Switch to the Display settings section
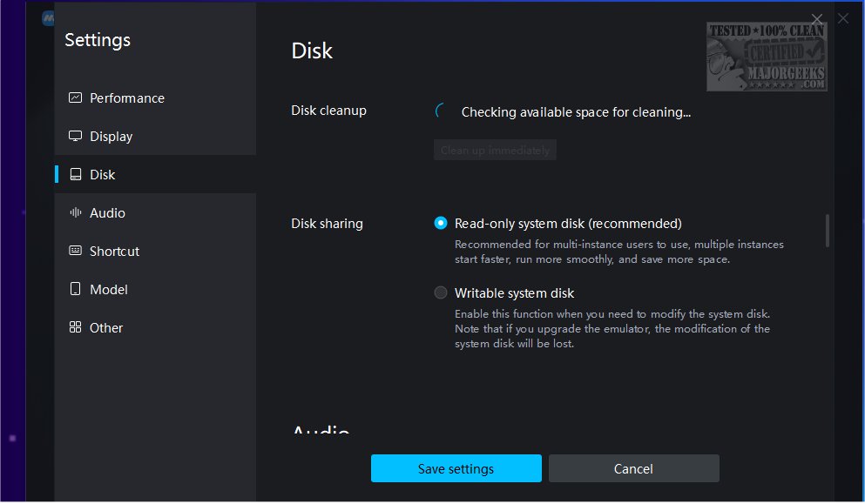 pyautogui.click(x=112, y=137)
